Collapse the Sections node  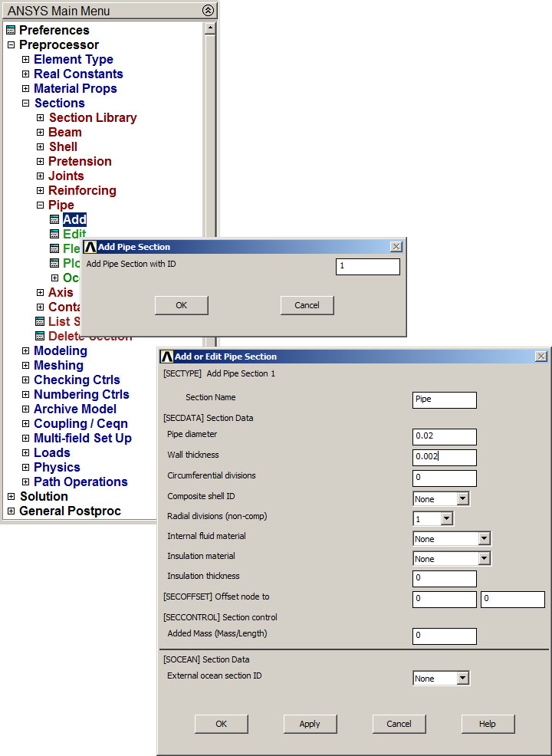pos(25,104)
